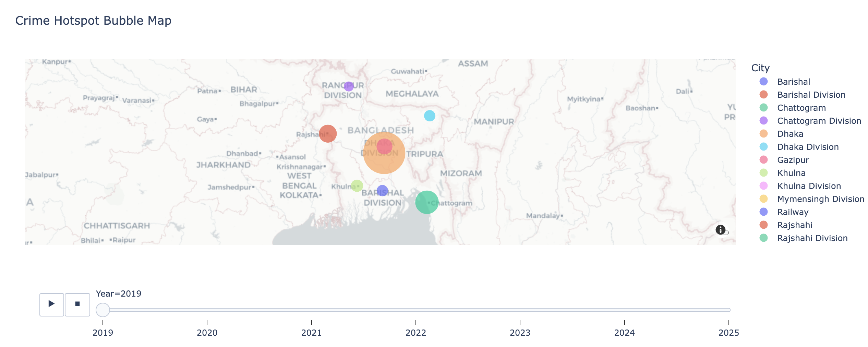868x347 pixels.
Task: Jump to the 2023 slider tick
Action: coord(520,333)
